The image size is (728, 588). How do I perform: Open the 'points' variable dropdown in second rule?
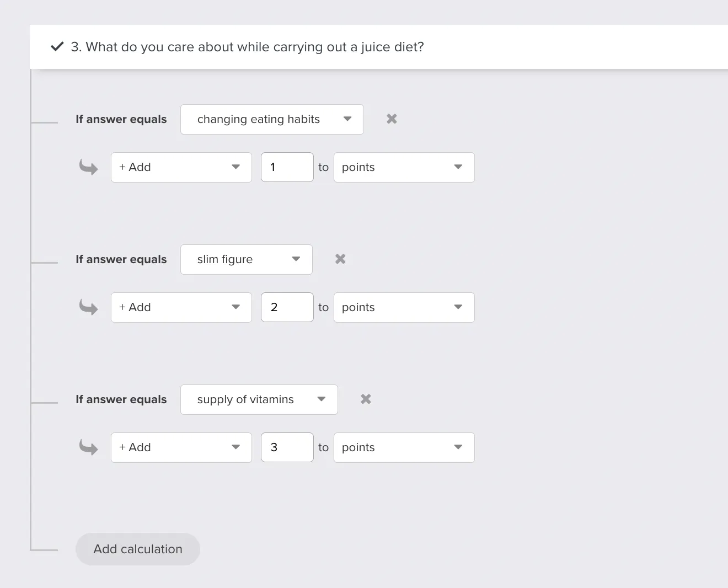click(x=404, y=307)
